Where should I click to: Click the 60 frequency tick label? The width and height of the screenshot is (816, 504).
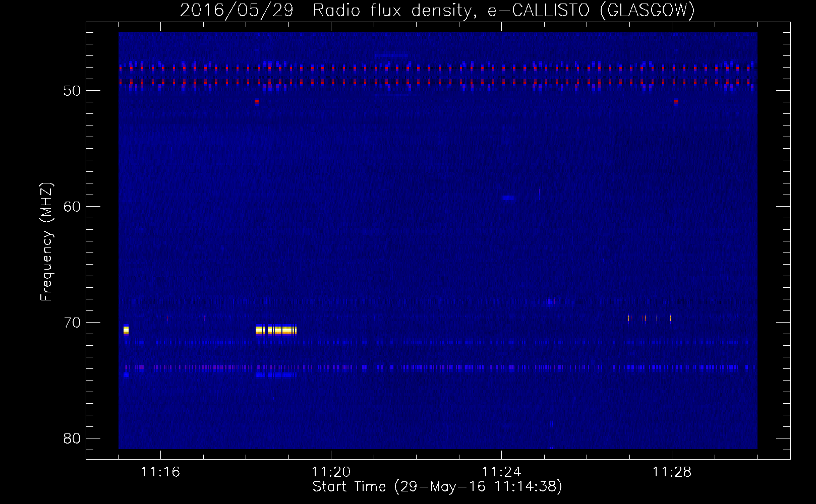point(72,207)
